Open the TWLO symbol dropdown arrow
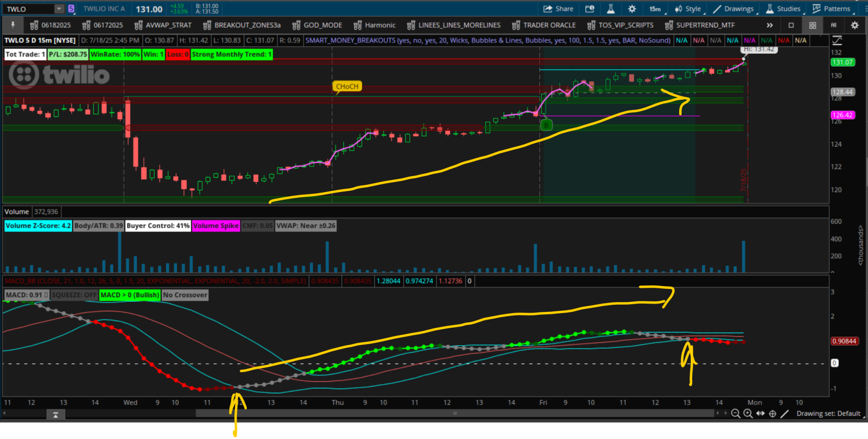Image resolution: width=868 pixels, height=439 pixels. coord(59,9)
